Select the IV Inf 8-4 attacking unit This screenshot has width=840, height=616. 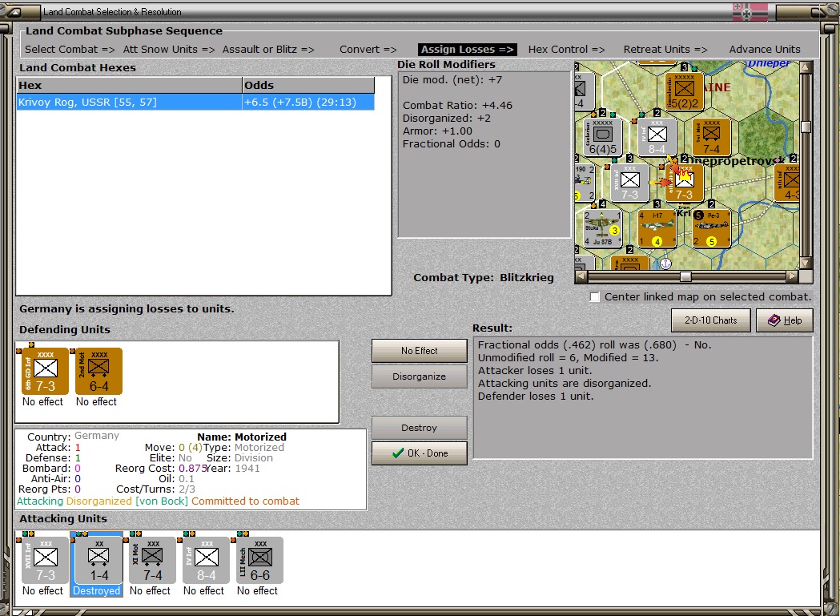[x=207, y=560]
